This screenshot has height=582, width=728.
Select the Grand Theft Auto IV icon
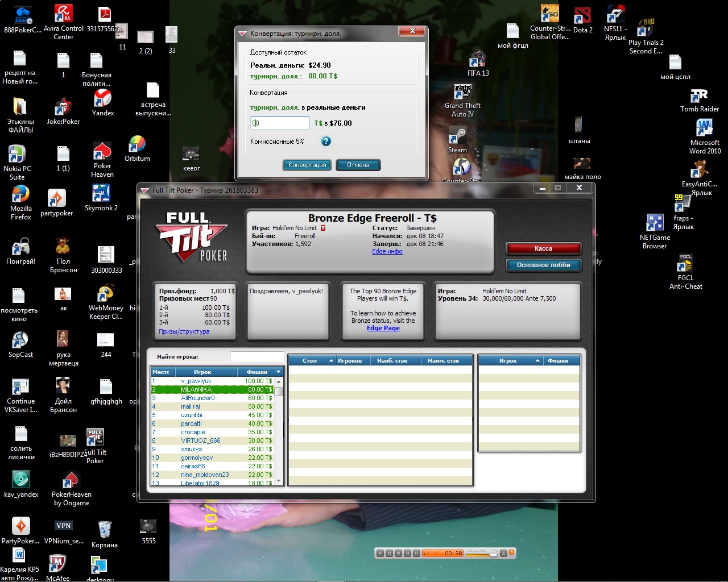(462, 101)
